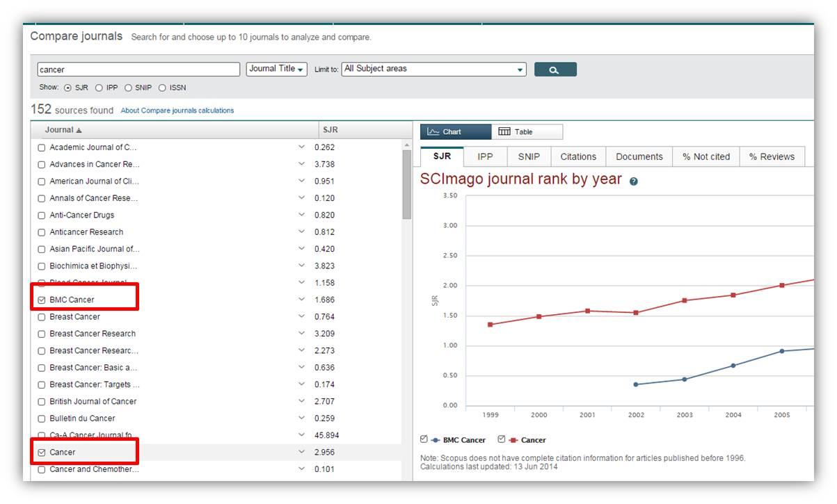The width and height of the screenshot is (837, 504).
Task: Switch to the Table view
Action: [527, 131]
